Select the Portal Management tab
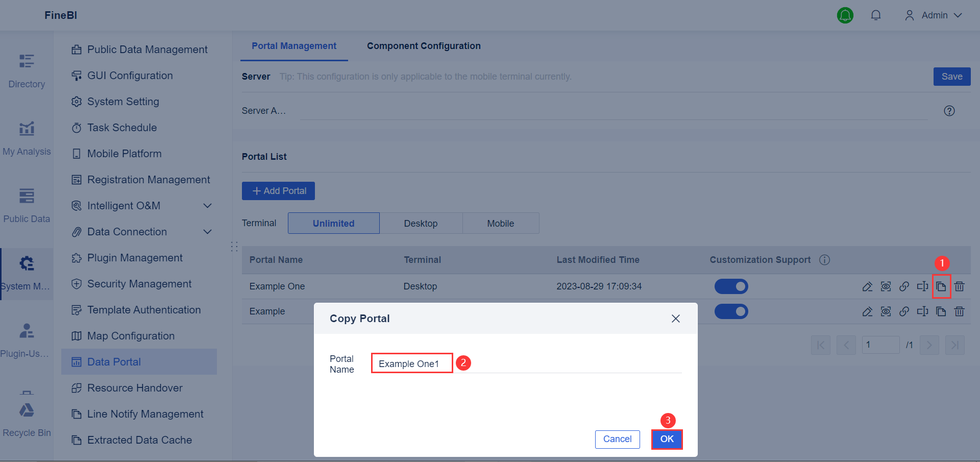This screenshot has width=980, height=462. click(x=294, y=46)
